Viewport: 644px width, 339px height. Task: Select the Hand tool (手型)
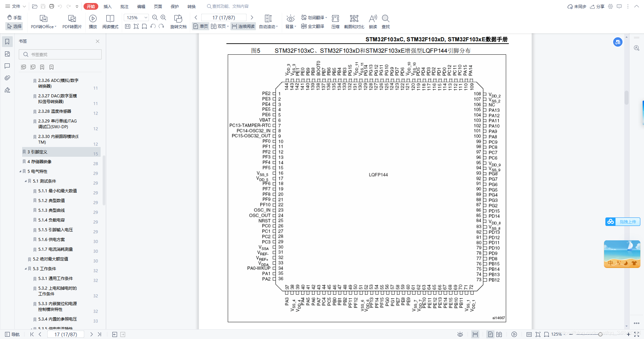pos(14,17)
